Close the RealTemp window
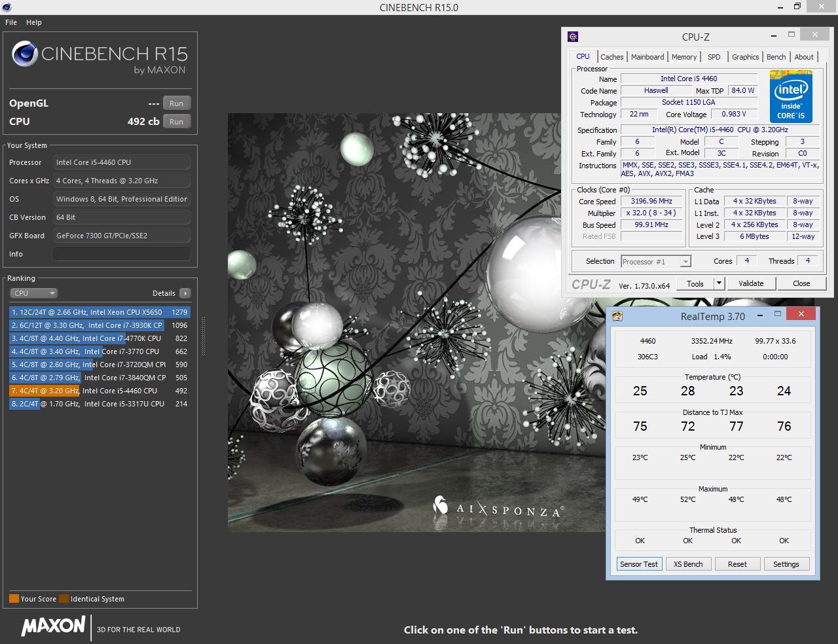Image resolution: width=838 pixels, height=644 pixels. (801, 314)
